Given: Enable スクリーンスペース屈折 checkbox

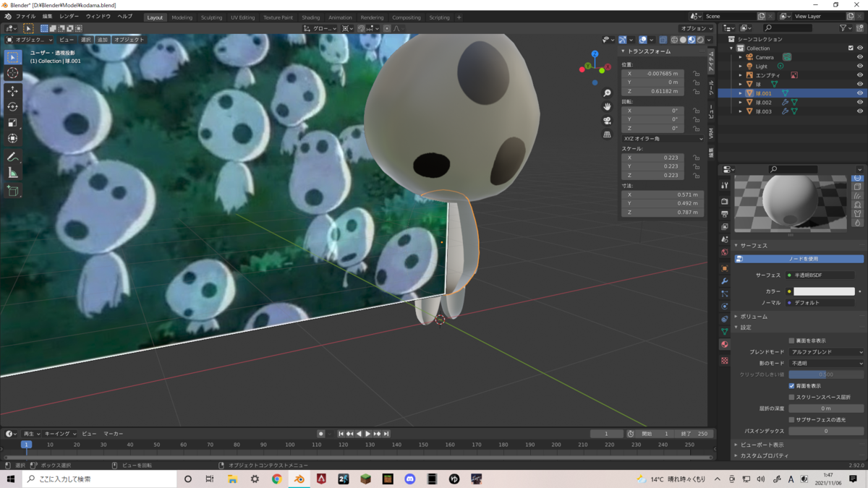Looking at the screenshot, I should tap(791, 398).
